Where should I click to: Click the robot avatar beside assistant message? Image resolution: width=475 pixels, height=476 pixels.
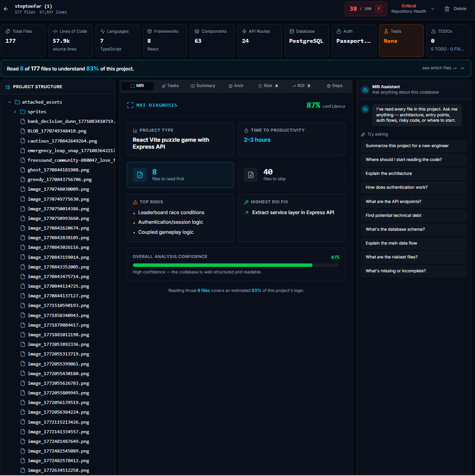365,109
